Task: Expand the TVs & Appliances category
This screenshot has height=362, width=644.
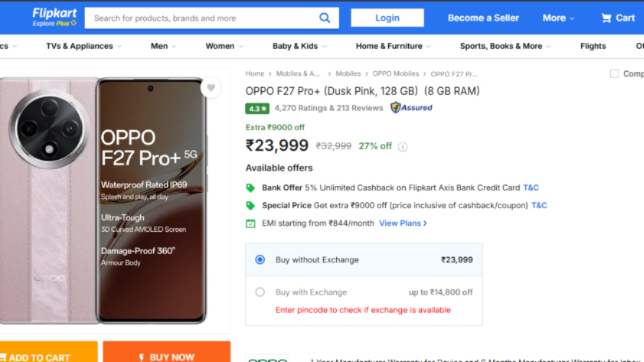Action: coord(84,46)
